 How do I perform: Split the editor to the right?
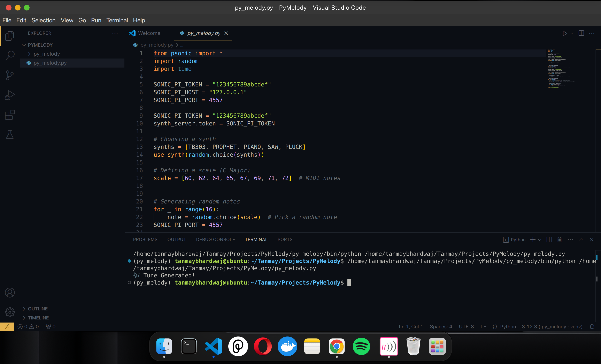click(x=581, y=33)
